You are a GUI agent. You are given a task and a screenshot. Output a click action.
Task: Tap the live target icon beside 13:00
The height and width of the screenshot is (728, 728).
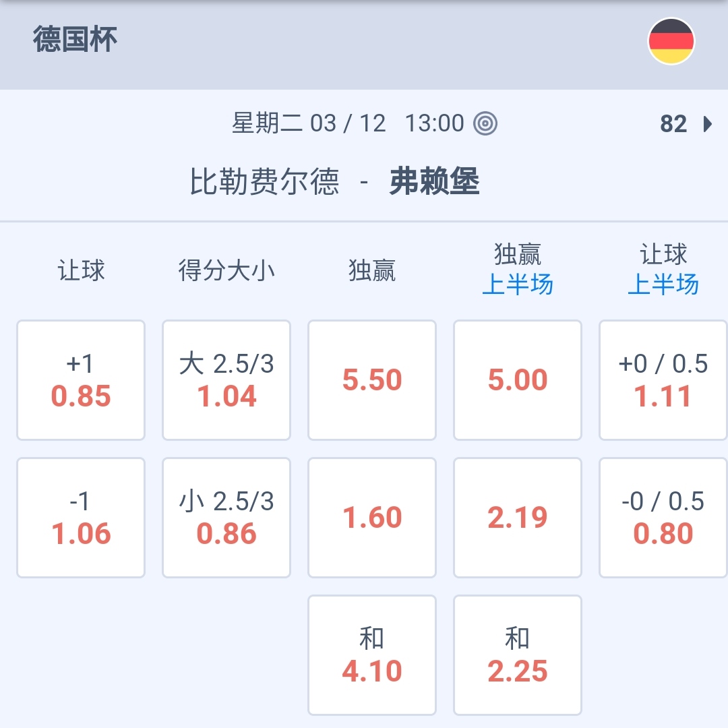pyautogui.click(x=485, y=123)
